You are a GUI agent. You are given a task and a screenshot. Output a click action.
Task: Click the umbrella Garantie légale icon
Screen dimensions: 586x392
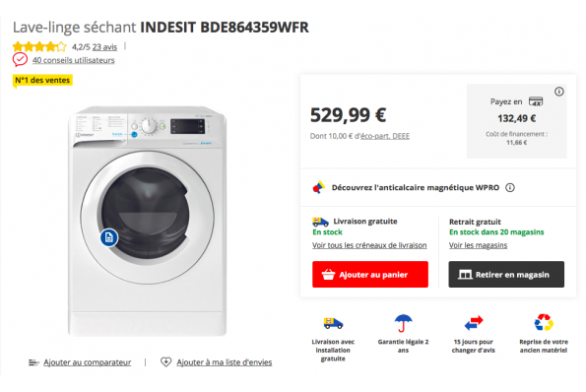pyautogui.click(x=403, y=323)
